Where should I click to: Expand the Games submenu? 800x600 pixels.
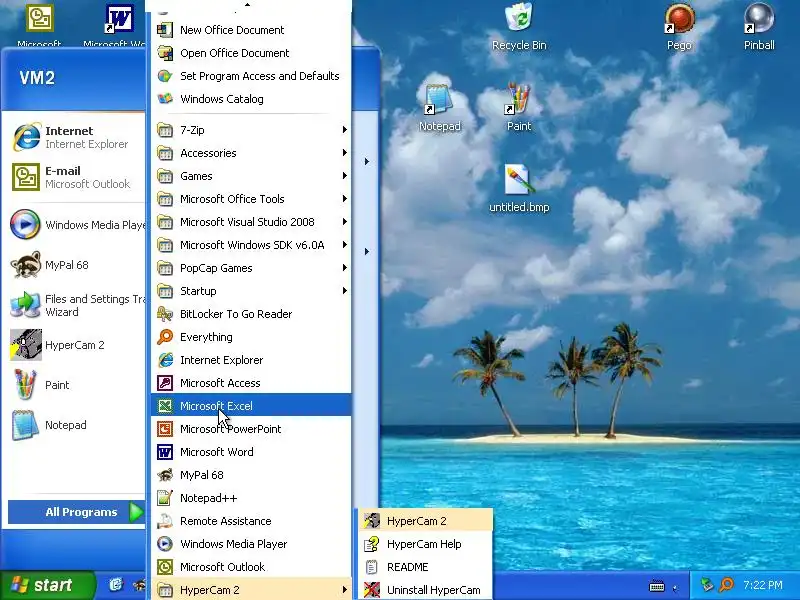(x=251, y=176)
